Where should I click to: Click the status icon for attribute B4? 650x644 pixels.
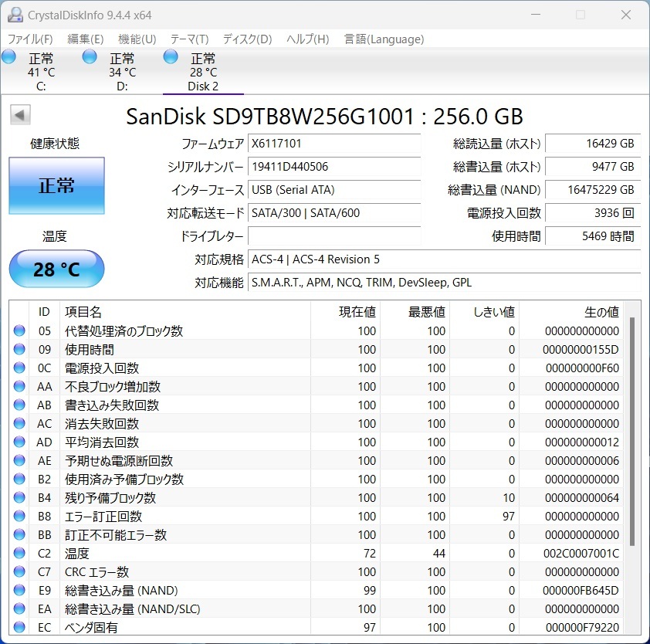click(x=19, y=497)
